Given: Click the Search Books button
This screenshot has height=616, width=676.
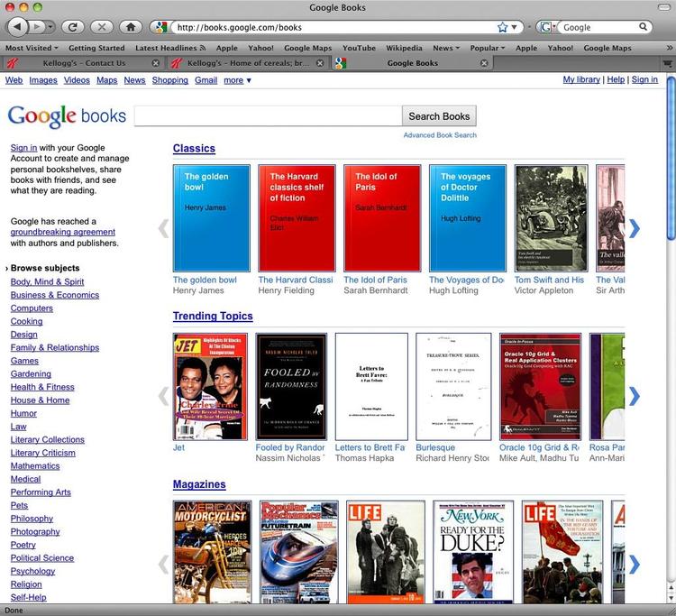Looking at the screenshot, I should tap(439, 116).
